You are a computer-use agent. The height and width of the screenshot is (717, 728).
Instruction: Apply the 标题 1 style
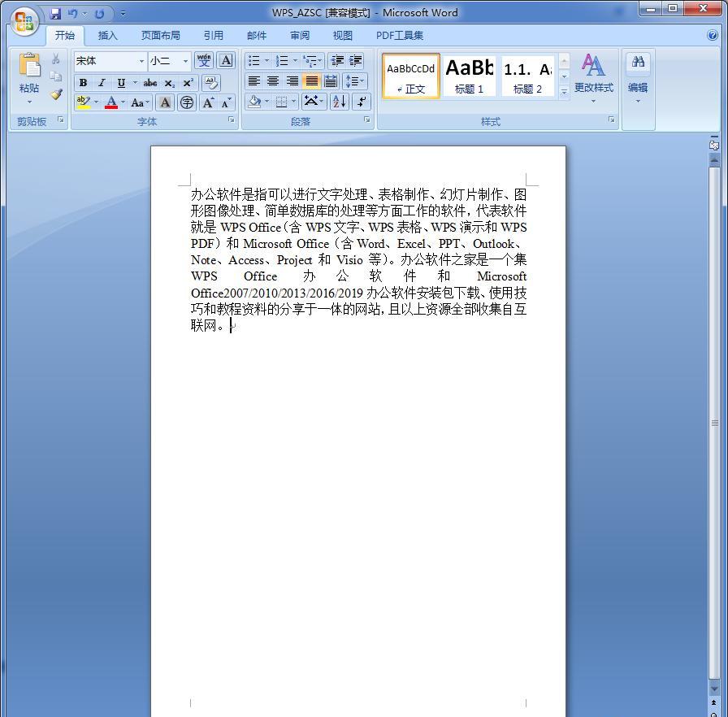(x=470, y=75)
